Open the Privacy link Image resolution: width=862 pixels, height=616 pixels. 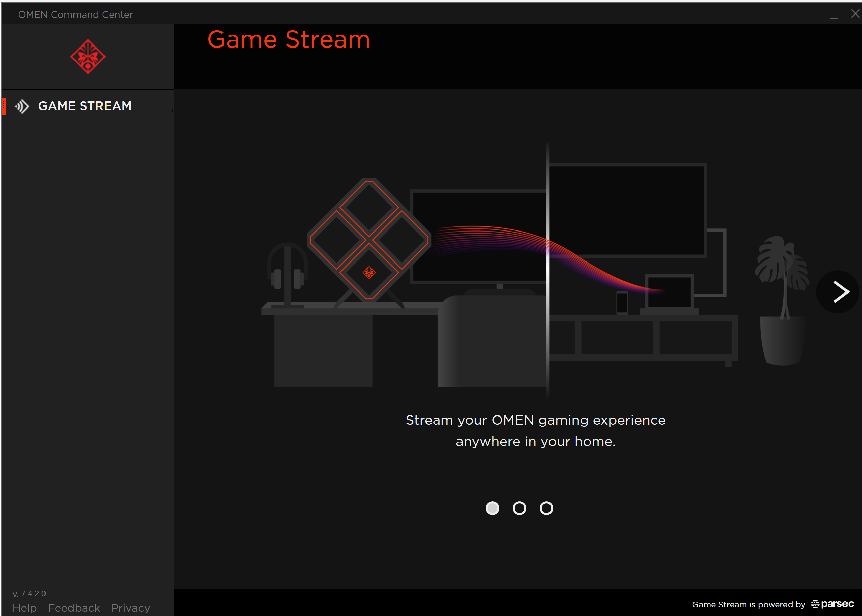click(130, 608)
